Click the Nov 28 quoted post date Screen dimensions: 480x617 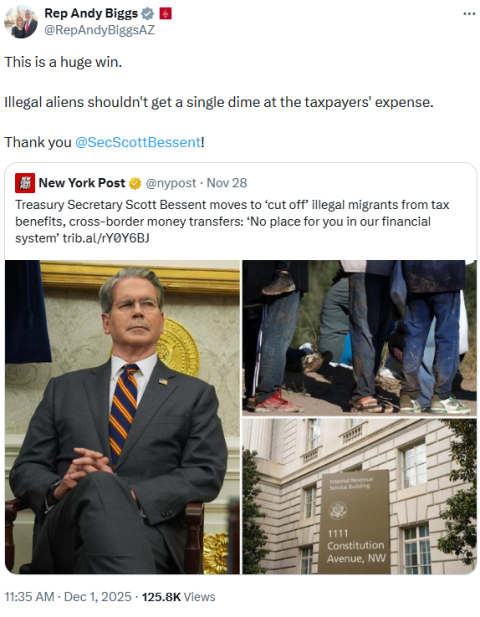coord(227,183)
